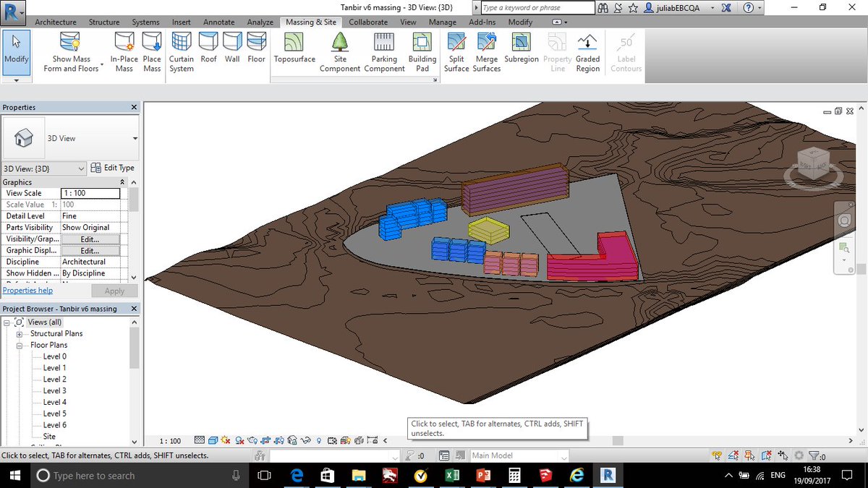Click the steering wheel navigation icon

coord(844,221)
